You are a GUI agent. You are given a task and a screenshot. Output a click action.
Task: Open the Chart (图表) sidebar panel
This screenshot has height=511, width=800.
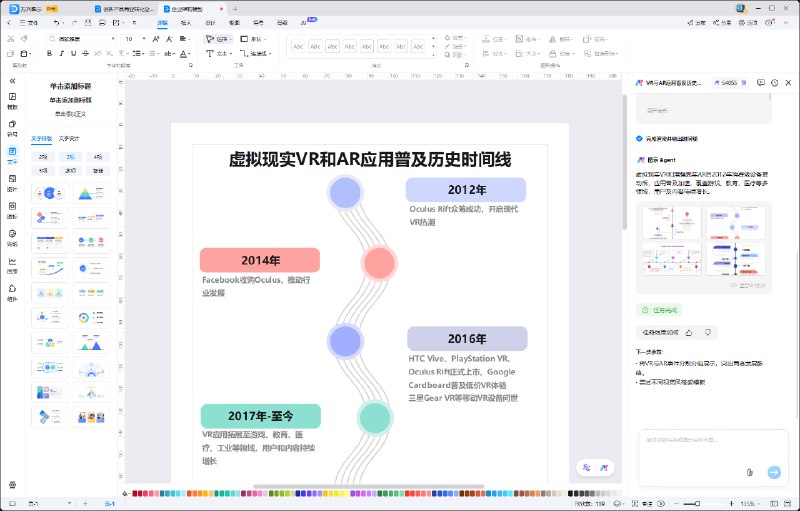[x=12, y=265]
